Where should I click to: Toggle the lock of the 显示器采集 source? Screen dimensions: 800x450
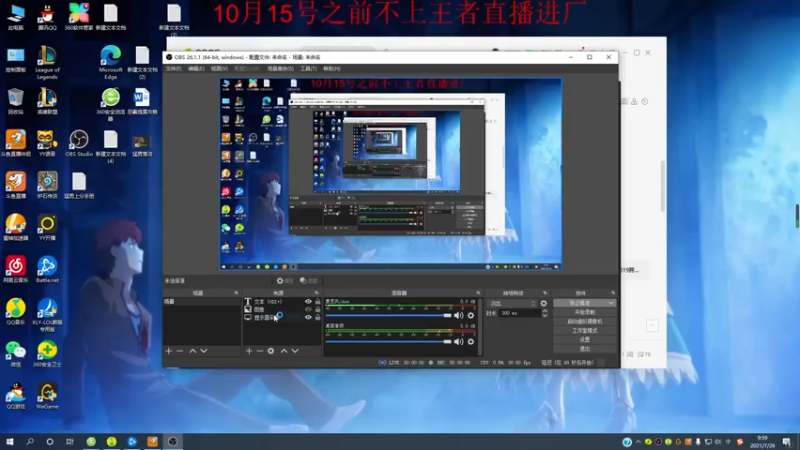pyautogui.click(x=318, y=317)
